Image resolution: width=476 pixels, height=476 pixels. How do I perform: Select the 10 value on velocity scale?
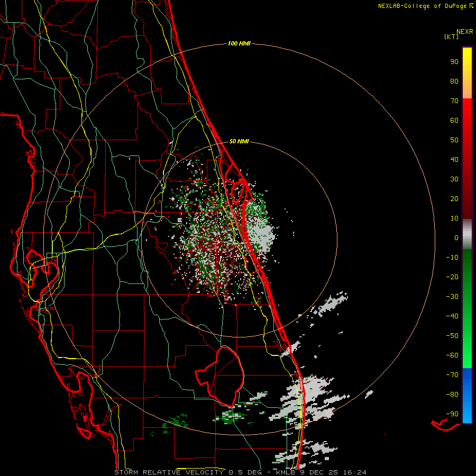pos(454,218)
